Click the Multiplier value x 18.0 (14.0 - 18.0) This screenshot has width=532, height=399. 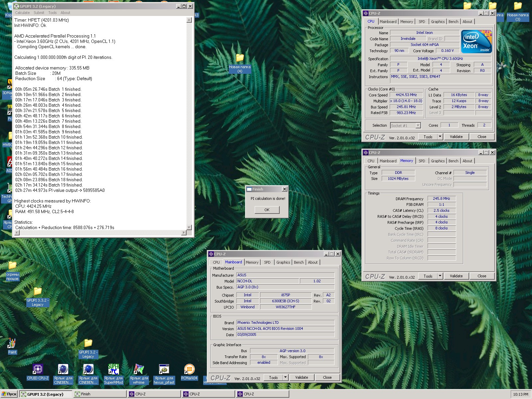tap(406, 101)
